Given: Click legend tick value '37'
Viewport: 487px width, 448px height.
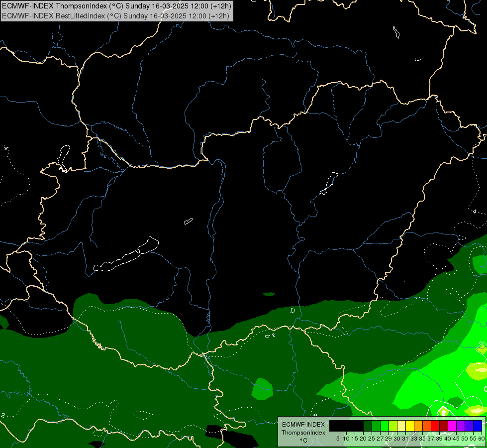Looking at the screenshot, I should coord(431,439).
